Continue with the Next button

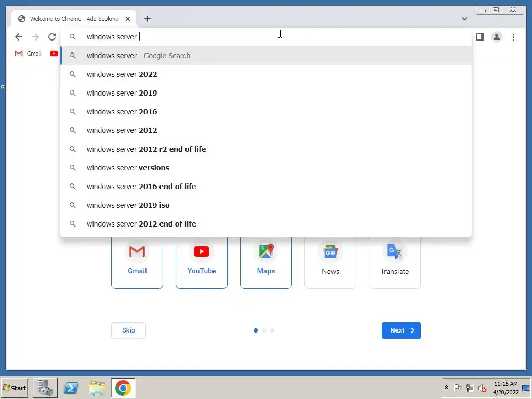[x=401, y=330]
